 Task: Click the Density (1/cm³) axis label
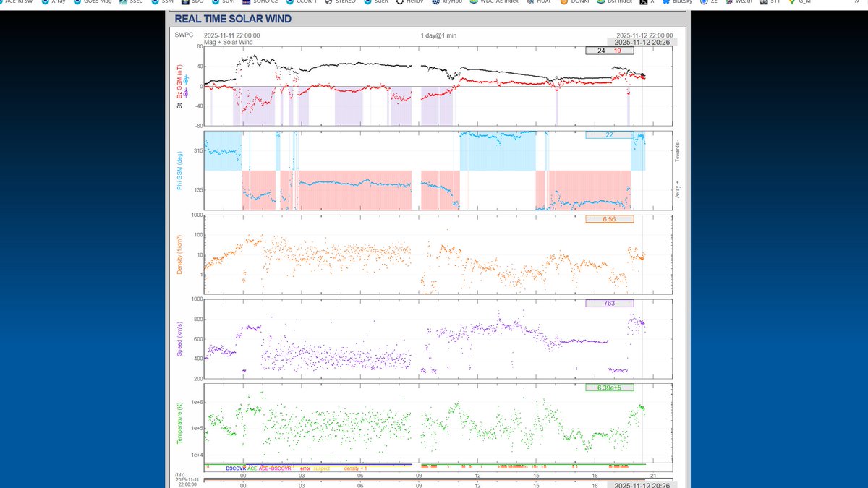(179, 255)
